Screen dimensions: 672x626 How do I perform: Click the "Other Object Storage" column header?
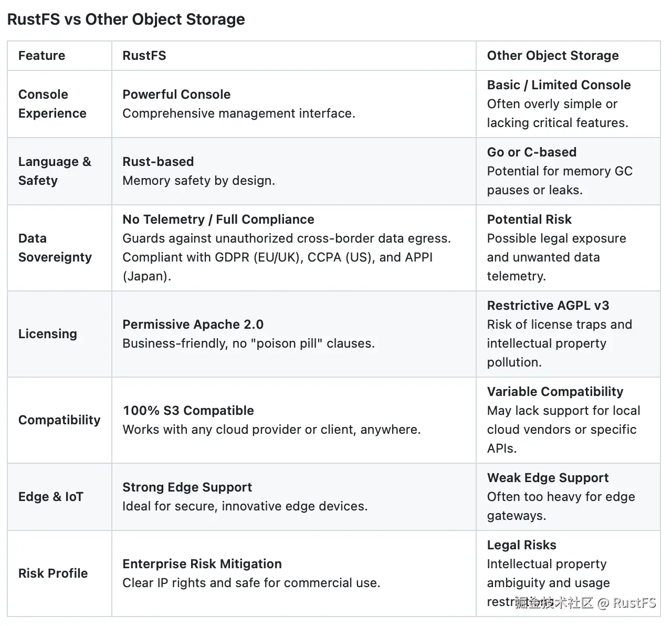coord(552,56)
